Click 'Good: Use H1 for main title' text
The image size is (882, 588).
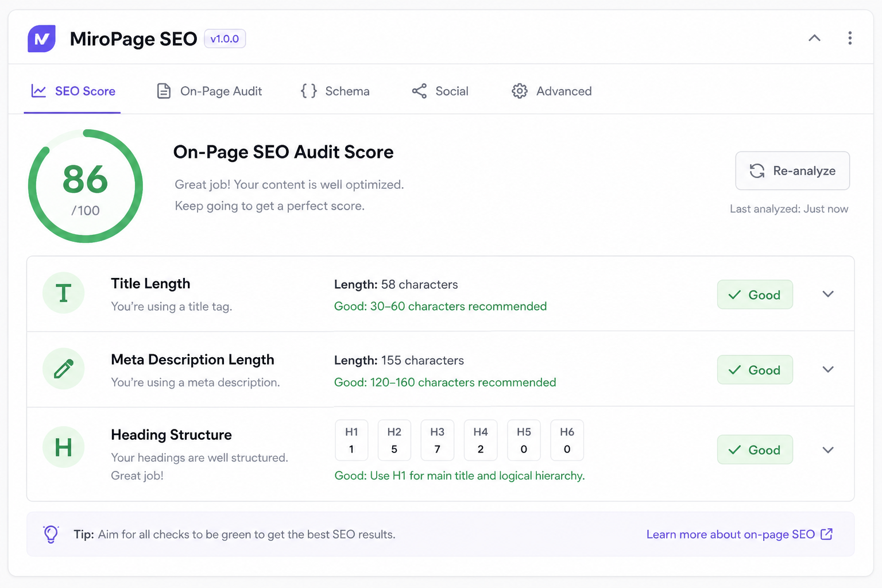[x=459, y=475]
